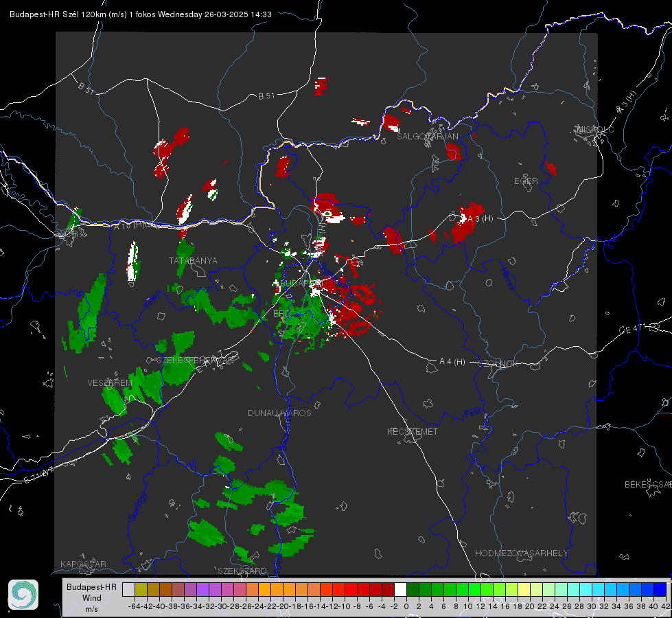Viewport: 672px width, 618px height.
Task: Click the TATABÁNYA city label
Action: (193, 260)
